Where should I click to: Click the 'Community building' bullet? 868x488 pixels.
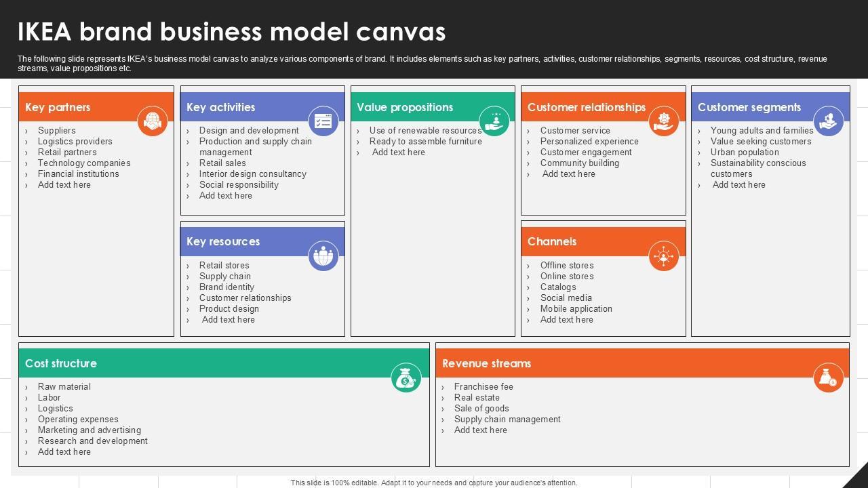coord(580,163)
